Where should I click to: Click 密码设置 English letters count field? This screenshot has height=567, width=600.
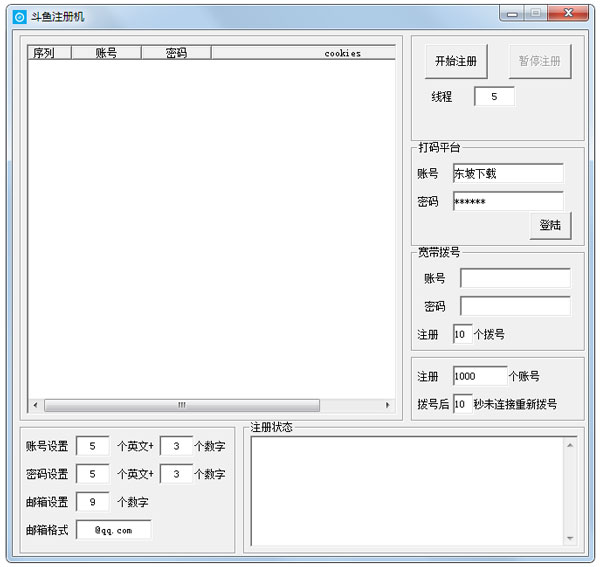(93, 474)
